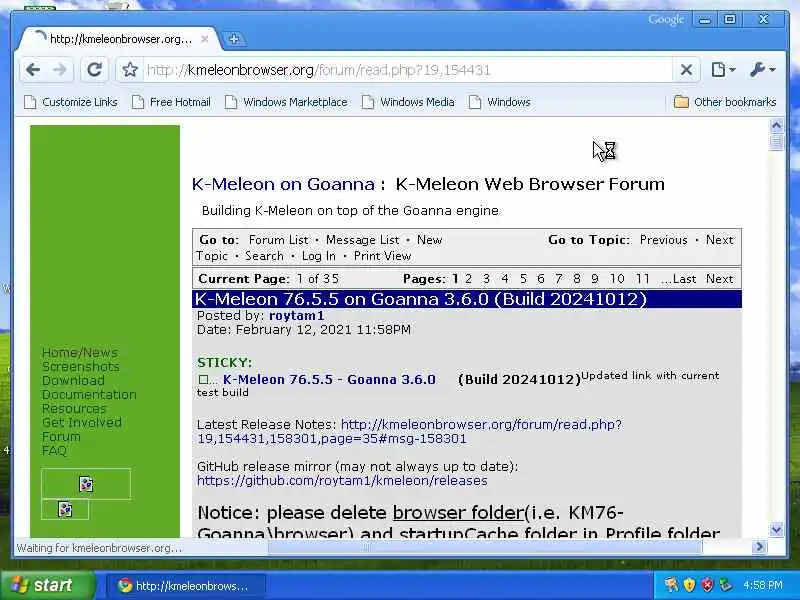Open the Windows Marketplace bookmark
800x600 pixels.
[286, 102]
